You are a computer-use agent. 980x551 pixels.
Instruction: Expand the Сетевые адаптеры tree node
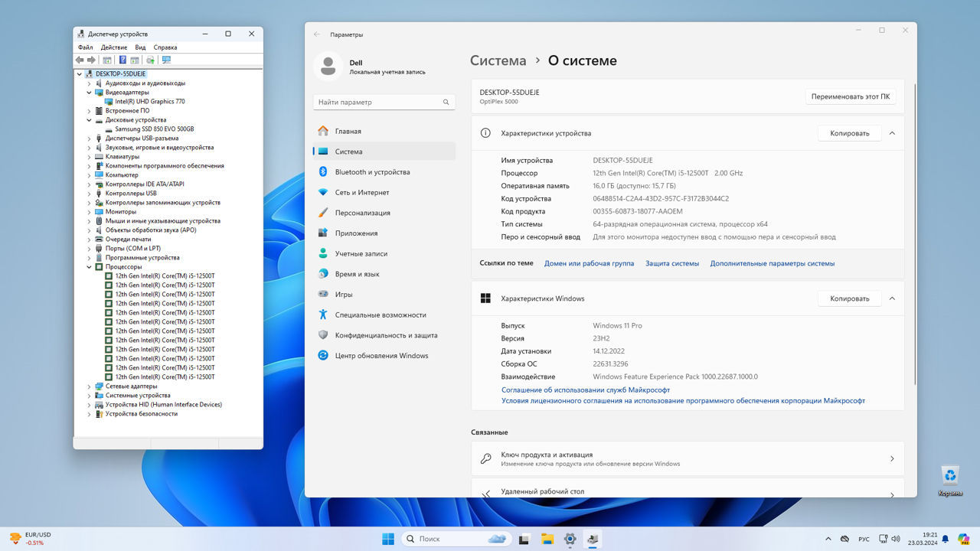coord(89,386)
